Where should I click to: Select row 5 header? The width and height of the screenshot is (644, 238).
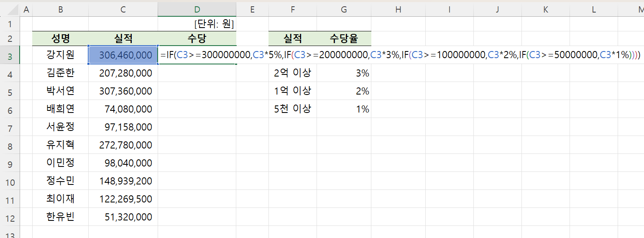10,91
